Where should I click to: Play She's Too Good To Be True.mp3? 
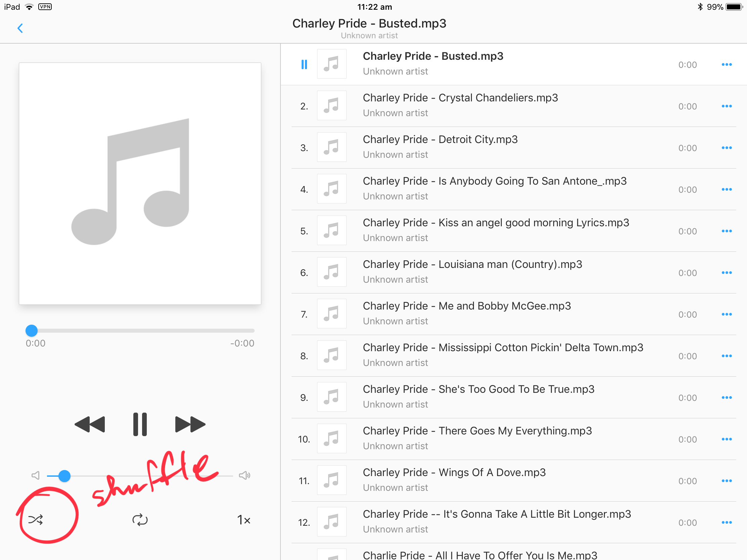coord(514,398)
